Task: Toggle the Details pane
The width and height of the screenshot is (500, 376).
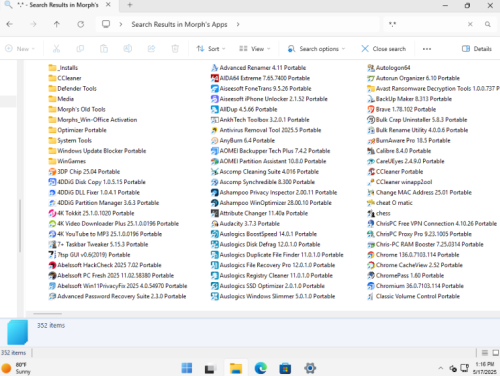Action: (x=477, y=49)
